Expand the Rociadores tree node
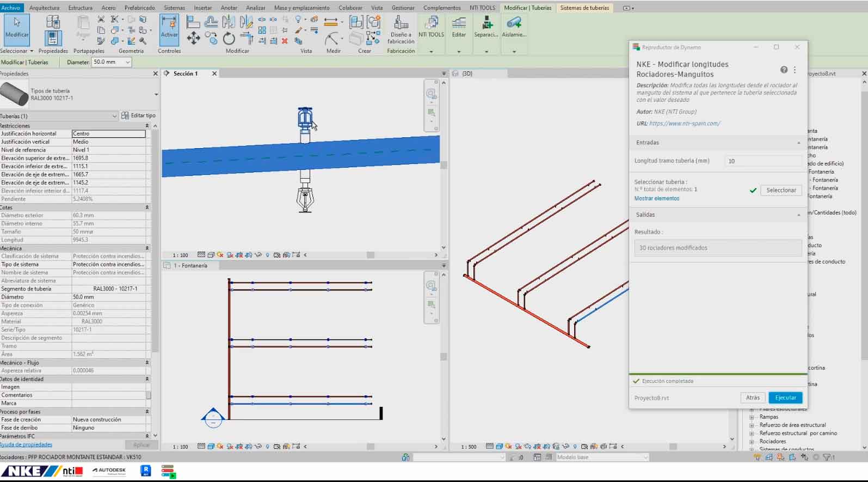The width and height of the screenshot is (868, 482). (752, 441)
